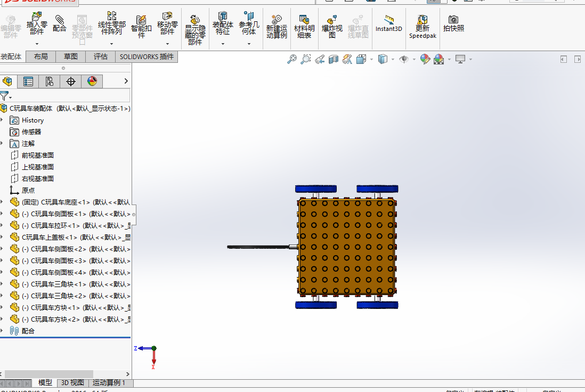Click the blue wheel at top left
585x392 pixels.
(x=315, y=189)
